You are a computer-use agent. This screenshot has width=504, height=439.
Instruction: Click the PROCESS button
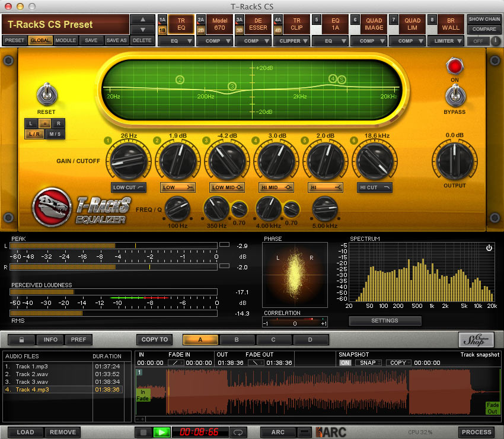[x=476, y=432]
